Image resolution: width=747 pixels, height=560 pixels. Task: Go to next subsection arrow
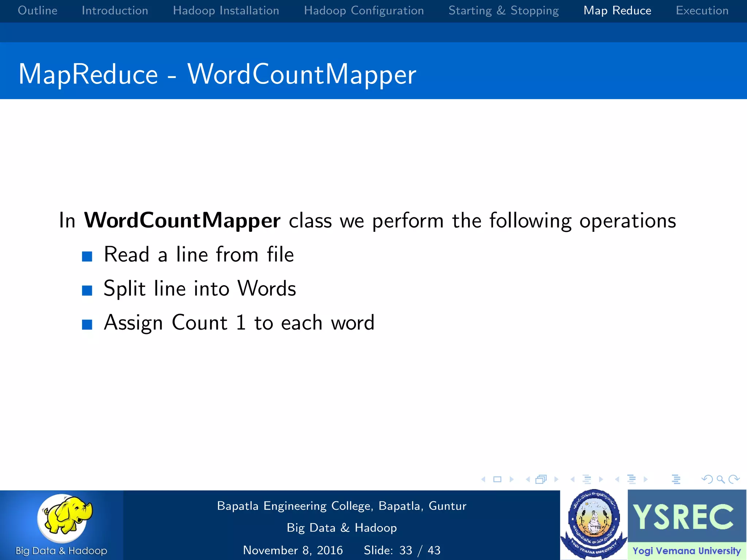pos(601,479)
